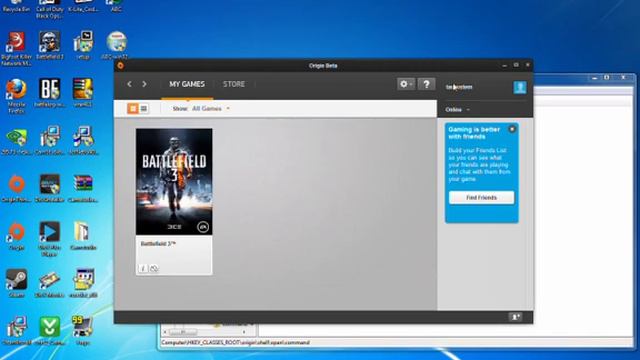Select the WinRAR archive icon beside the BF icon

pos(83,93)
